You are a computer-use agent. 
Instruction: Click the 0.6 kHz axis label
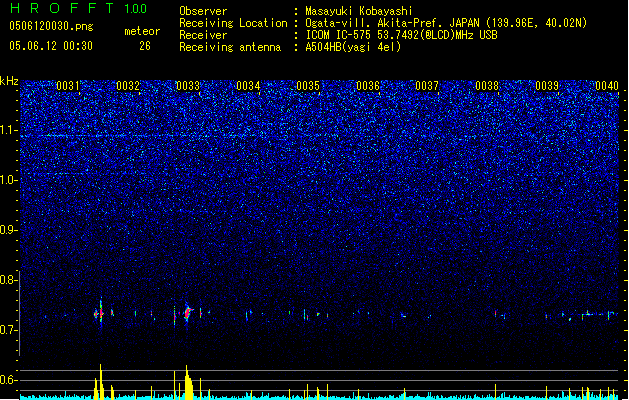(8, 380)
